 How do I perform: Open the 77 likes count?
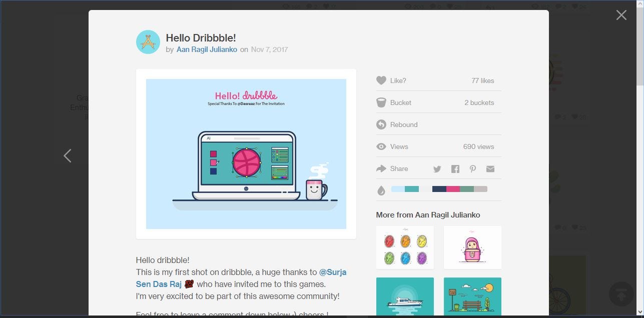(482, 80)
